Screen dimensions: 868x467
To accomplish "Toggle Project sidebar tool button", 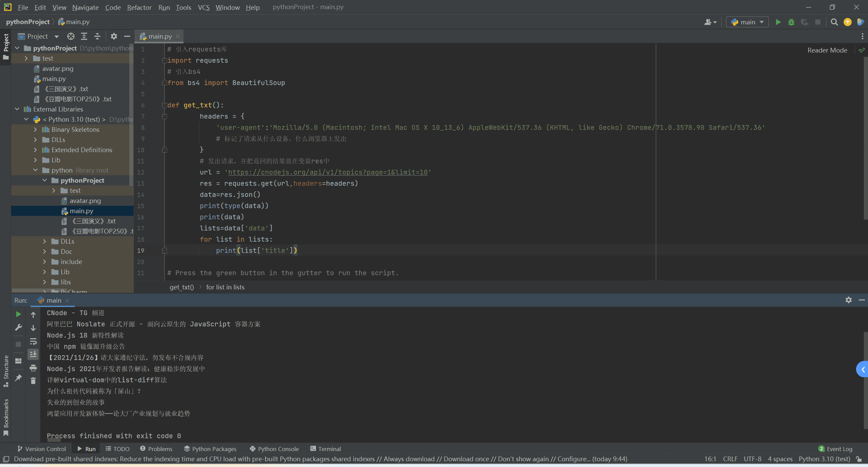I will (x=6, y=47).
